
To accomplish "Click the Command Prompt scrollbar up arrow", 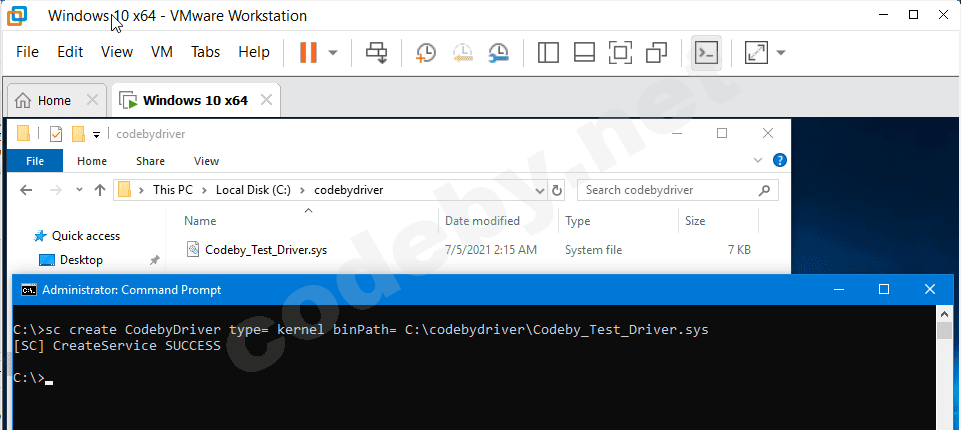I will click(x=944, y=313).
